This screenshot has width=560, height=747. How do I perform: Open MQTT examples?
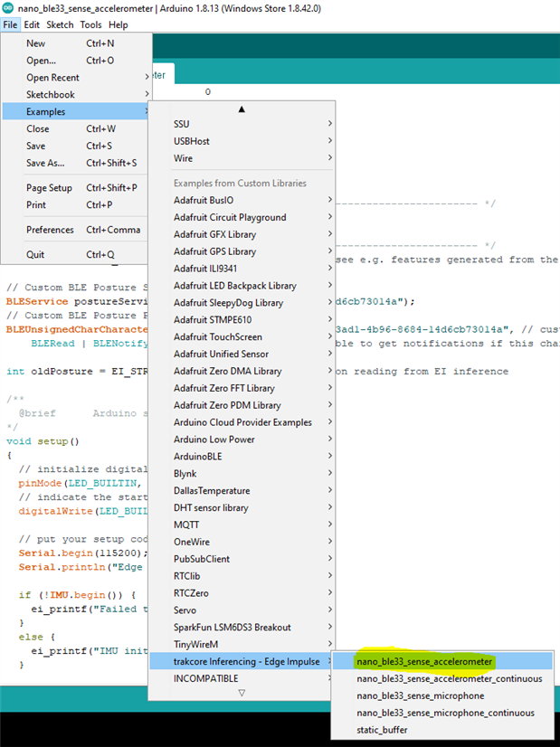[242, 525]
